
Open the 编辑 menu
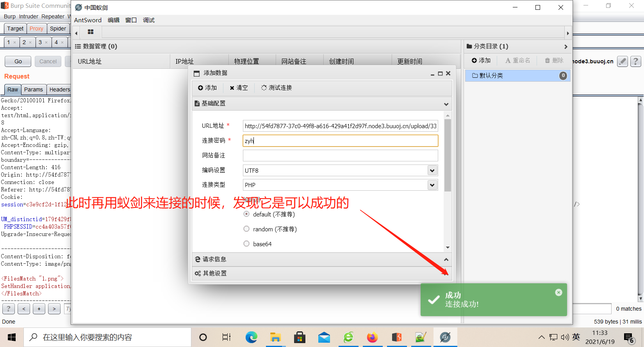coord(114,20)
